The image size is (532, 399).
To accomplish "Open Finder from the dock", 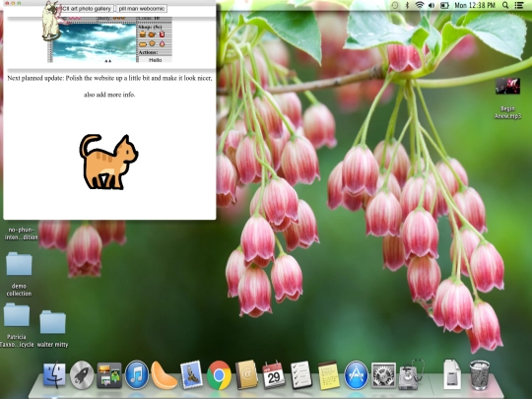I will click(x=54, y=375).
